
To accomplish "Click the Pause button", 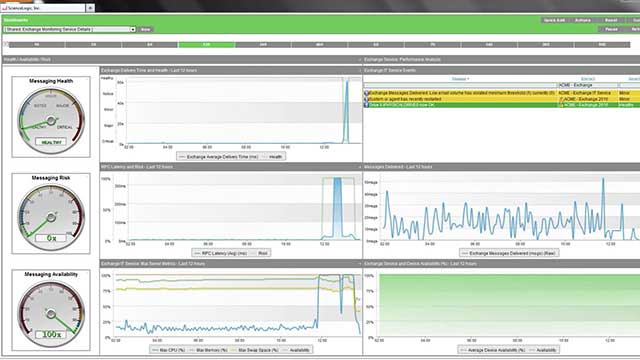I will 611,29.
